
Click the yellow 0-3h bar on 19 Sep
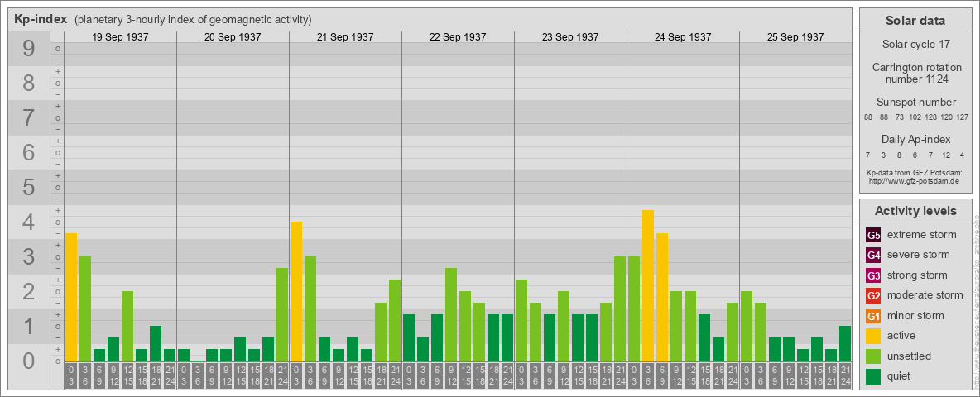click(71, 297)
